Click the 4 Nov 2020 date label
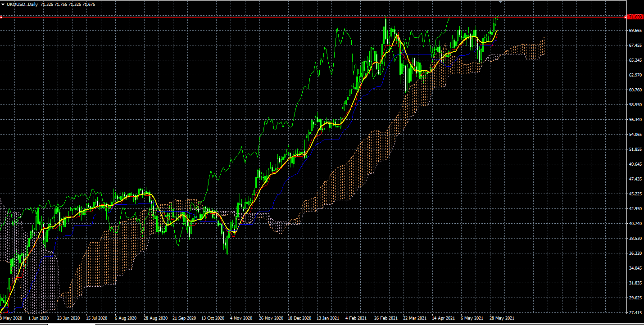The height and width of the screenshot is (325, 644). 241,318
